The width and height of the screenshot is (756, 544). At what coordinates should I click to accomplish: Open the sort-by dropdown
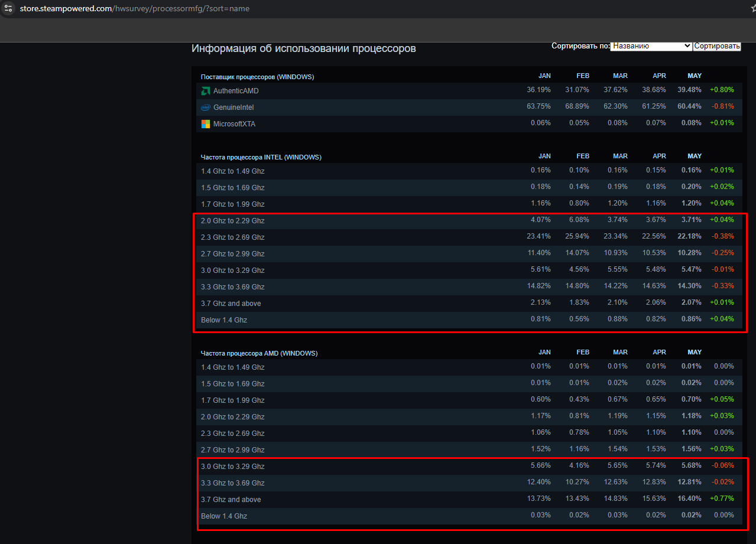[651, 46]
